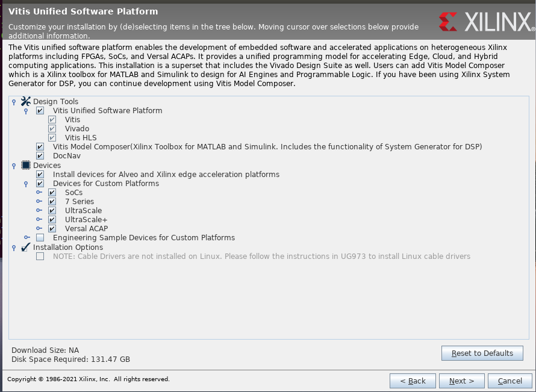Collapse the Installation Options node
This screenshot has height=392, width=536.
[14, 247]
